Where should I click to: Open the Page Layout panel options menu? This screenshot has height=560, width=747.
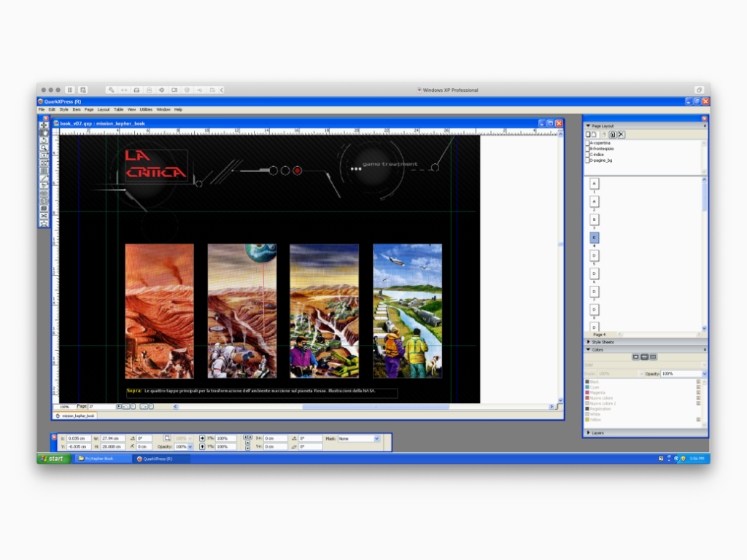(705, 125)
